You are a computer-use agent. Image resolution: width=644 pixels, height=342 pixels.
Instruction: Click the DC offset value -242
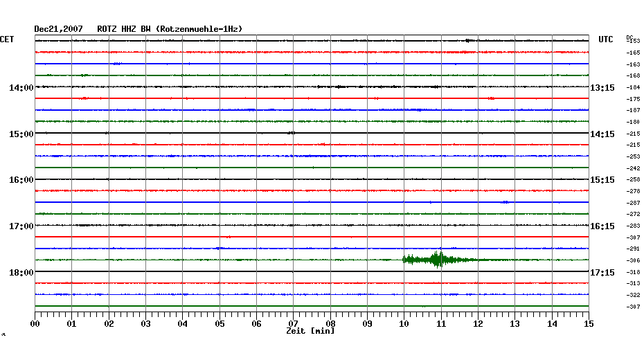tap(634, 168)
